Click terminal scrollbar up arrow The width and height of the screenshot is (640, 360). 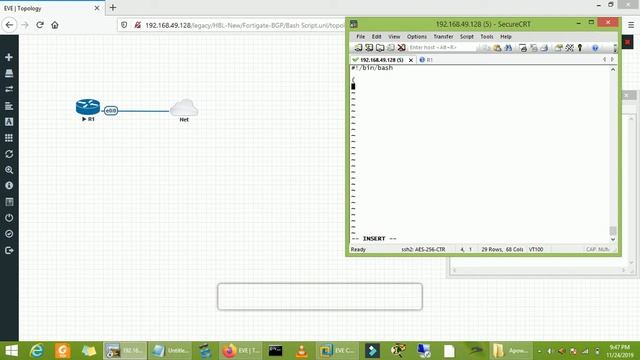point(613,69)
